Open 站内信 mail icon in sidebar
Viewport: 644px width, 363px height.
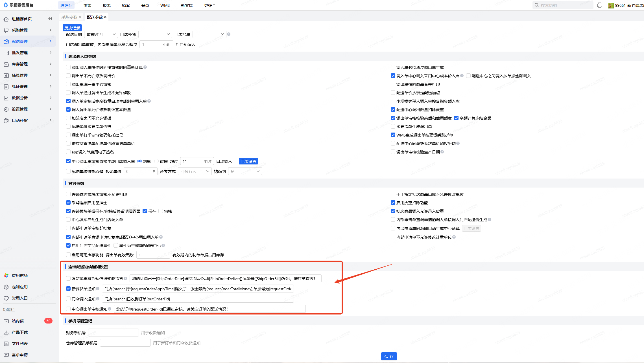tap(6, 321)
